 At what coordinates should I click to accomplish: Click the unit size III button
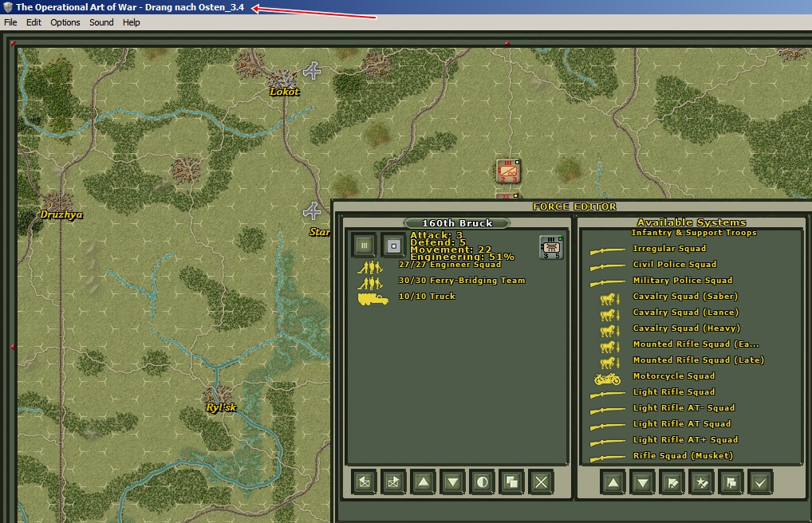(x=364, y=246)
